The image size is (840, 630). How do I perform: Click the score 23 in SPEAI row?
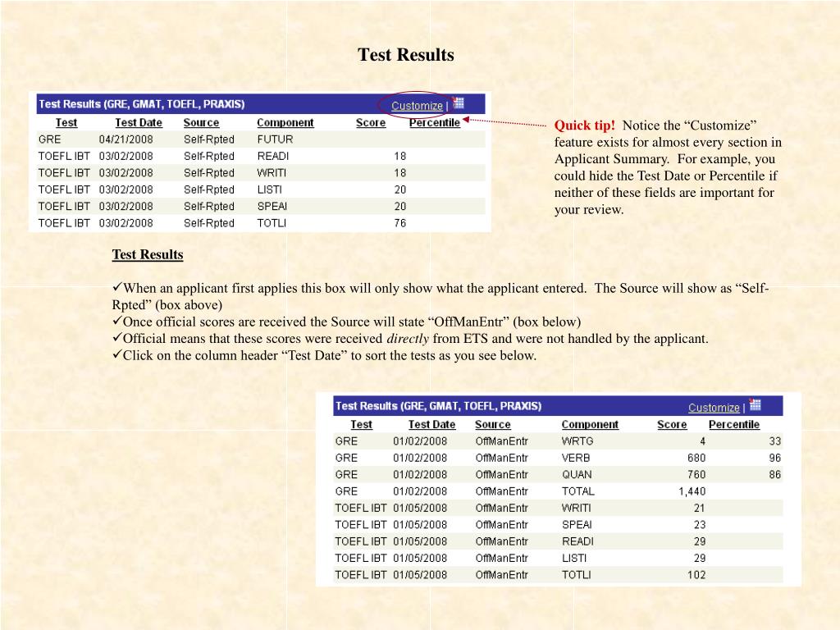(x=699, y=524)
